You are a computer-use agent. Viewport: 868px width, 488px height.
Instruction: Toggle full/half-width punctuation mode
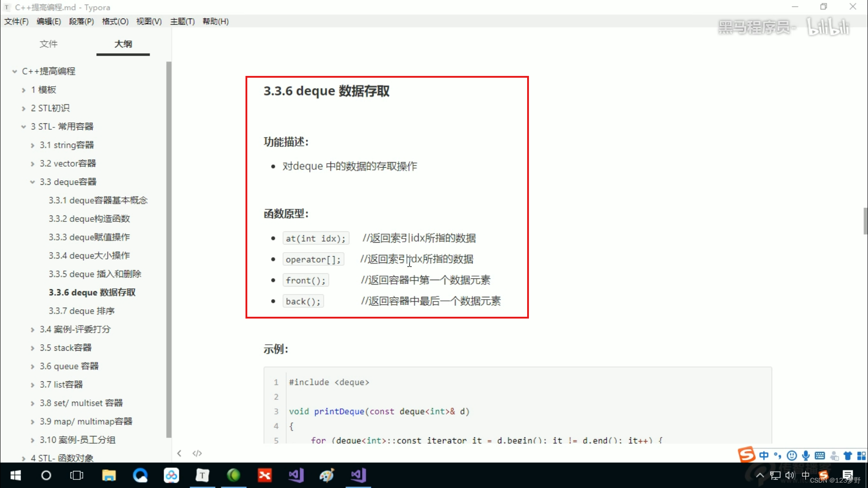777,456
